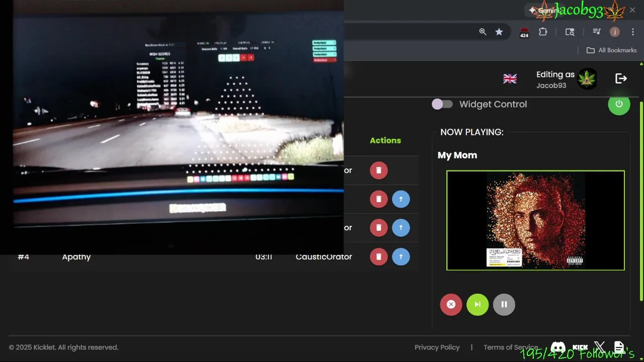Move the Apathy song up the queue

click(x=400, y=257)
